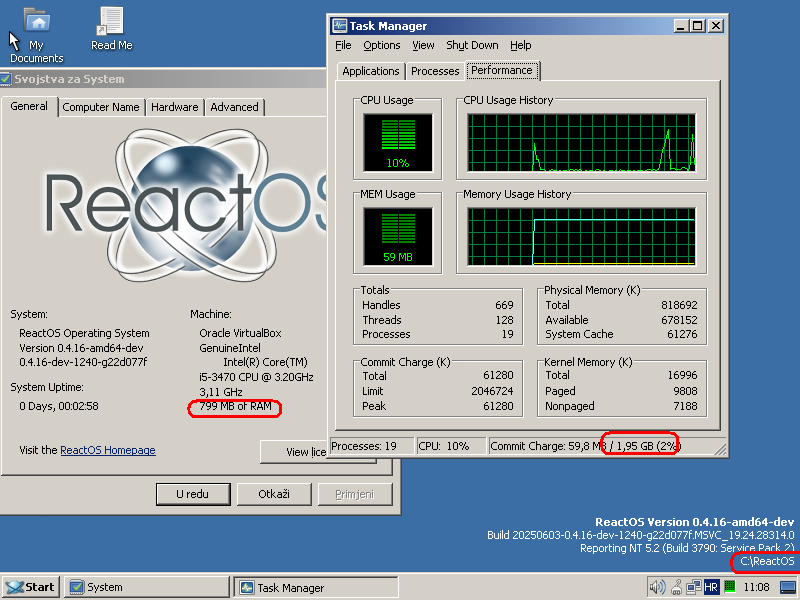The height and width of the screenshot is (600, 800).
Task: Open the Computer Name tab
Action: point(101,107)
